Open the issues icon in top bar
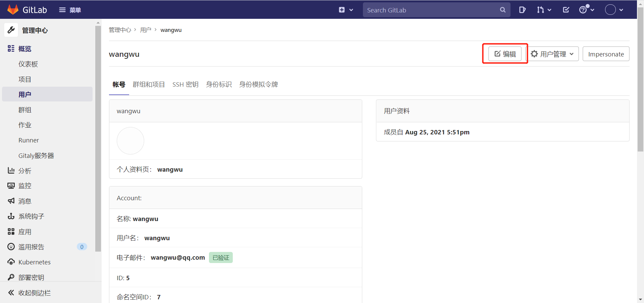Viewport: 644px width, 303px height. (x=522, y=10)
